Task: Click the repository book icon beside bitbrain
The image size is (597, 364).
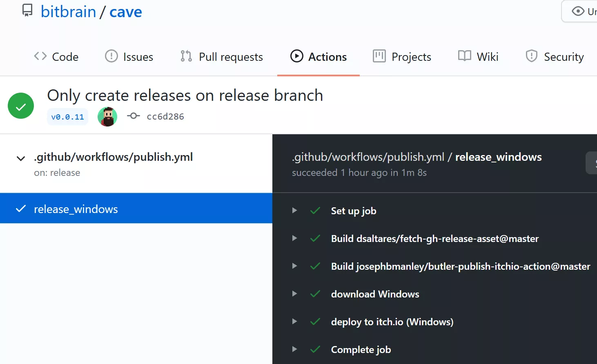Action: [x=27, y=10]
